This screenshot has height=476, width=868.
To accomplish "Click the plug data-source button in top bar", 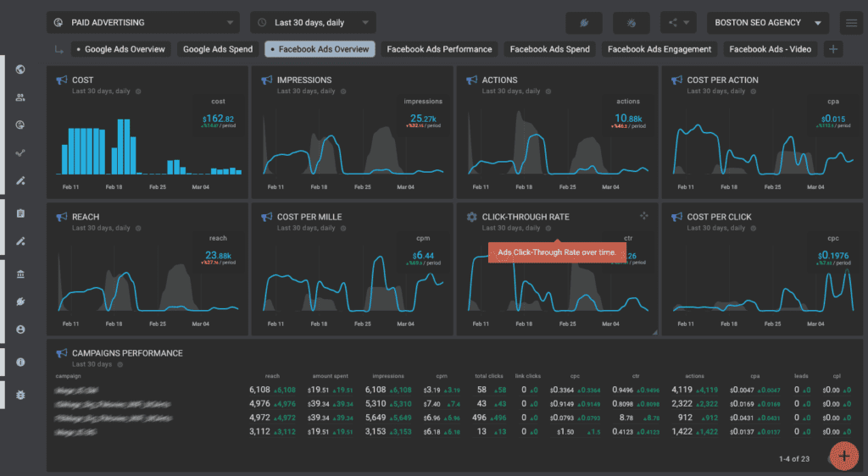I will click(x=583, y=23).
